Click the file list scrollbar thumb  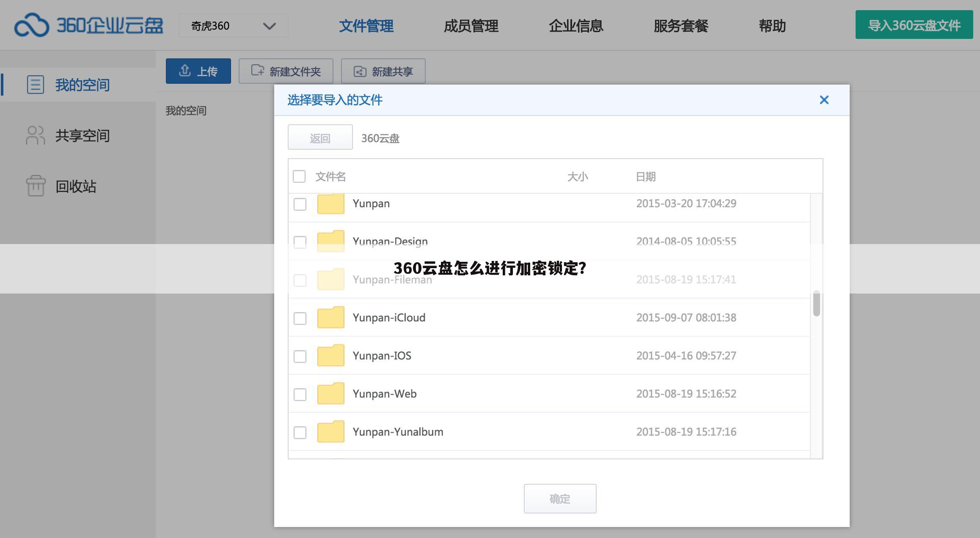pyautogui.click(x=817, y=303)
